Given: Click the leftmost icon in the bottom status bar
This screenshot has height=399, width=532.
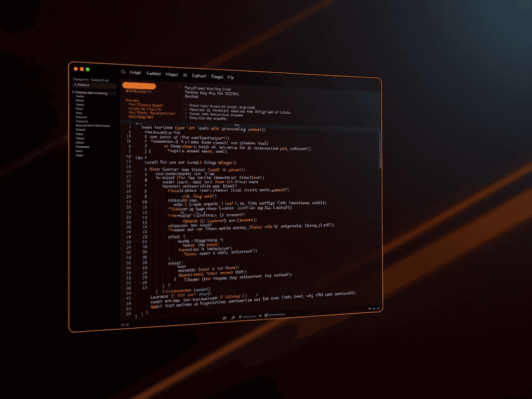Looking at the screenshot, I should [x=224, y=315].
